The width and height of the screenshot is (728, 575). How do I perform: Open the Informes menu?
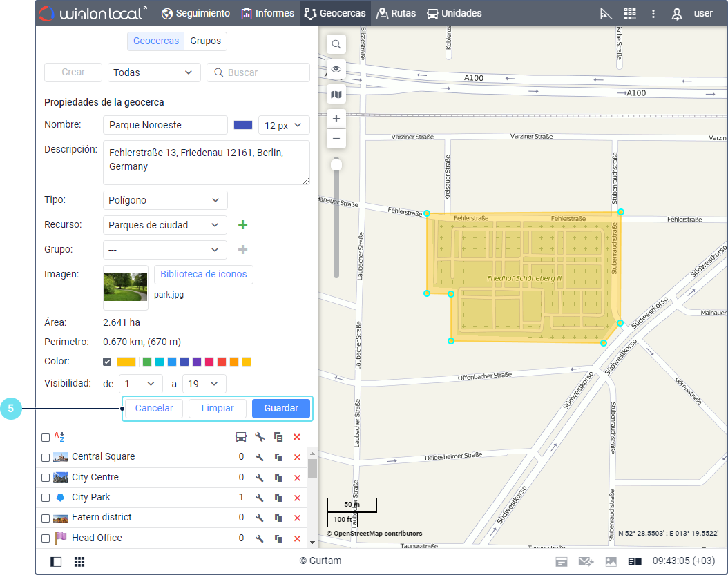point(268,13)
